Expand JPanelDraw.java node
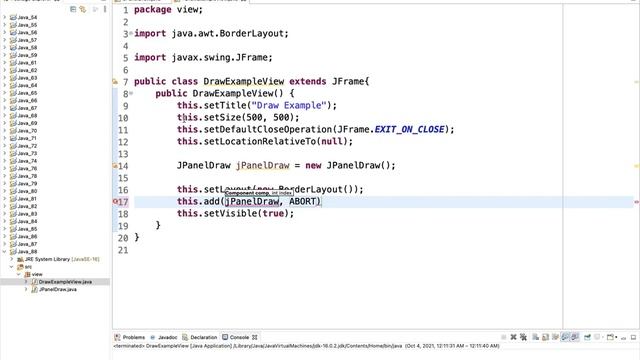 click(27, 289)
